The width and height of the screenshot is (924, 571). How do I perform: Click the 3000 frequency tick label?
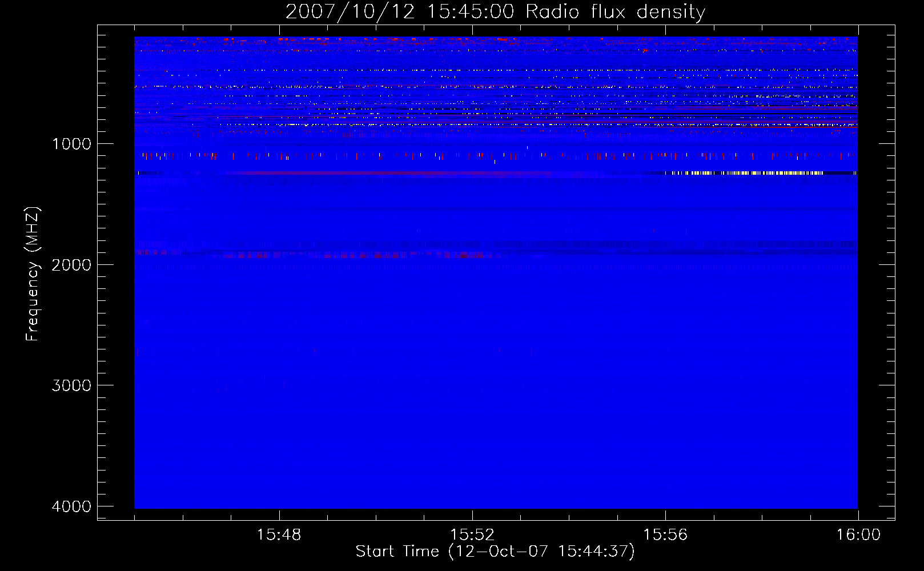pyautogui.click(x=71, y=385)
